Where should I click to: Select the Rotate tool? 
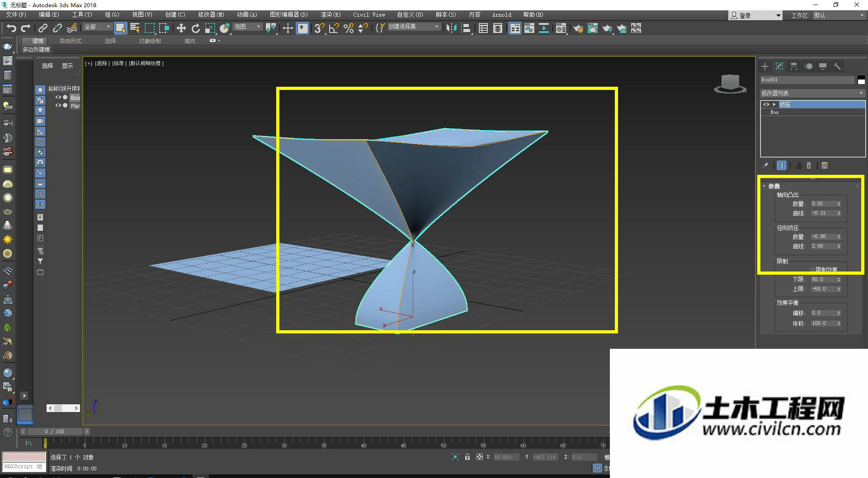[195, 28]
